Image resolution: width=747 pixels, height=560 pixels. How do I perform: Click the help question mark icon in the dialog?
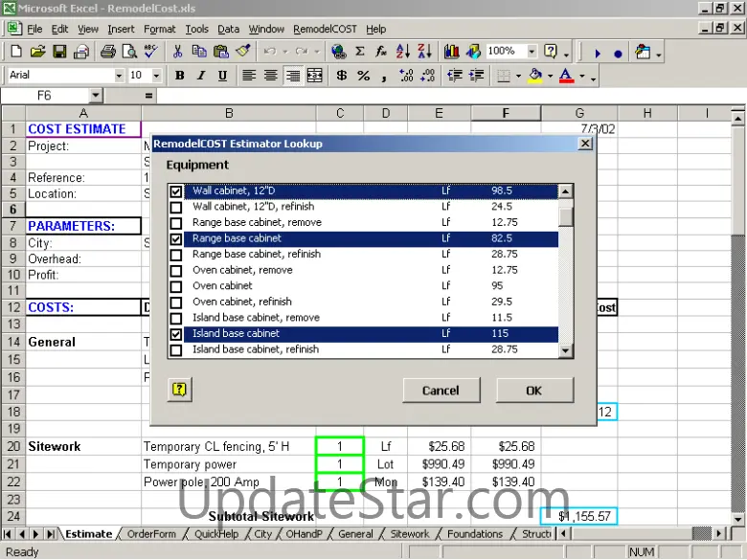pyautogui.click(x=180, y=390)
